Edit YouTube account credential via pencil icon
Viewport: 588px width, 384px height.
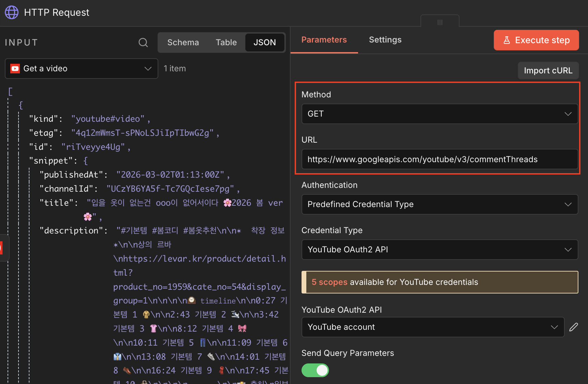(x=574, y=327)
